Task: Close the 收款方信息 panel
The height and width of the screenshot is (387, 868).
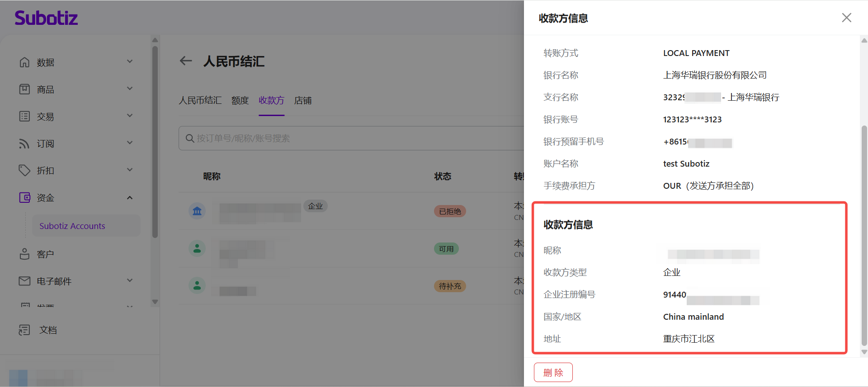Action: click(x=847, y=18)
